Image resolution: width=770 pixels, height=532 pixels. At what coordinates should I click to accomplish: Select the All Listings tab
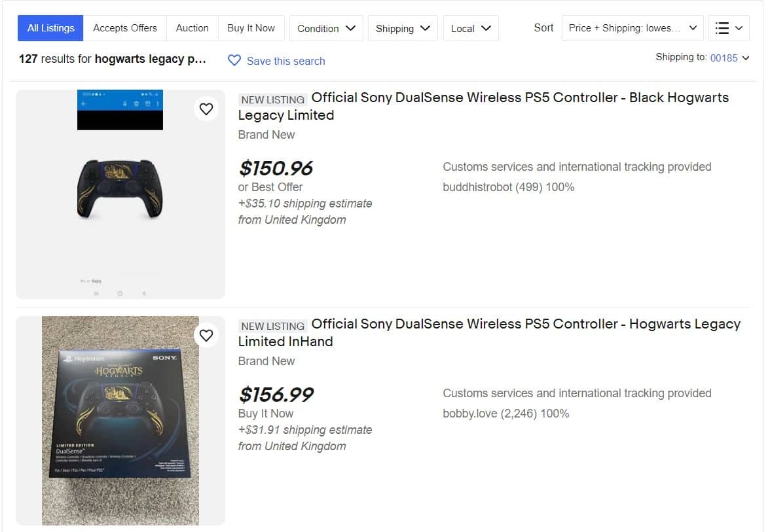tap(50, 28)
